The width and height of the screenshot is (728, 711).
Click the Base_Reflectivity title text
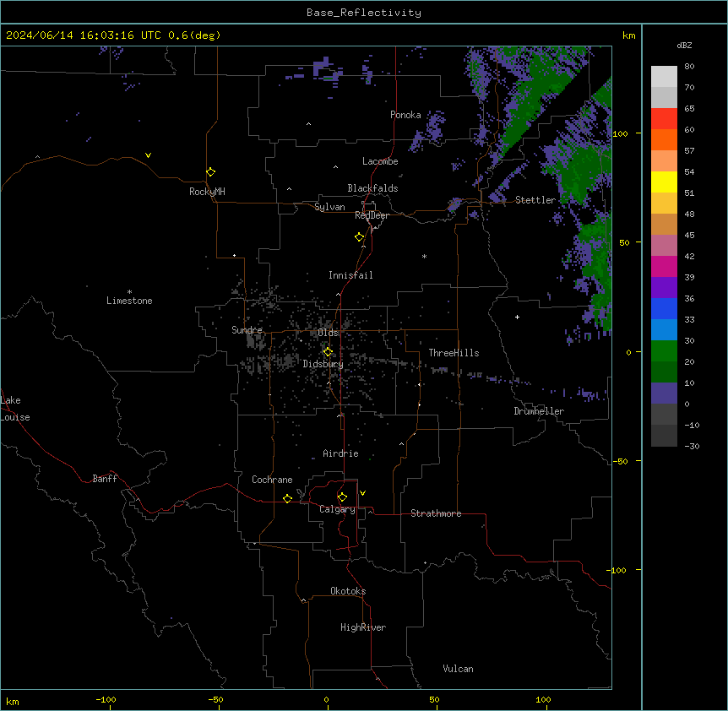pyautogui.click(x=364, y=13)
